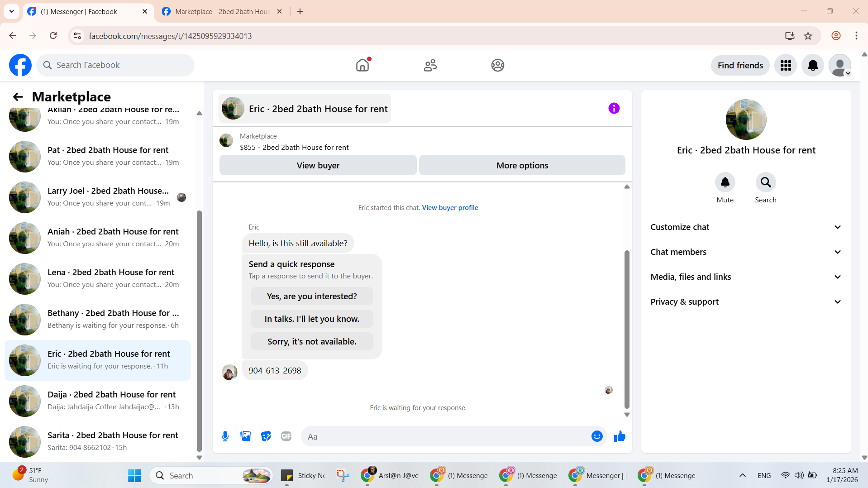868x488 pixels.
Task: Open the Friends icon in top navigation
Action: [430, 65]
